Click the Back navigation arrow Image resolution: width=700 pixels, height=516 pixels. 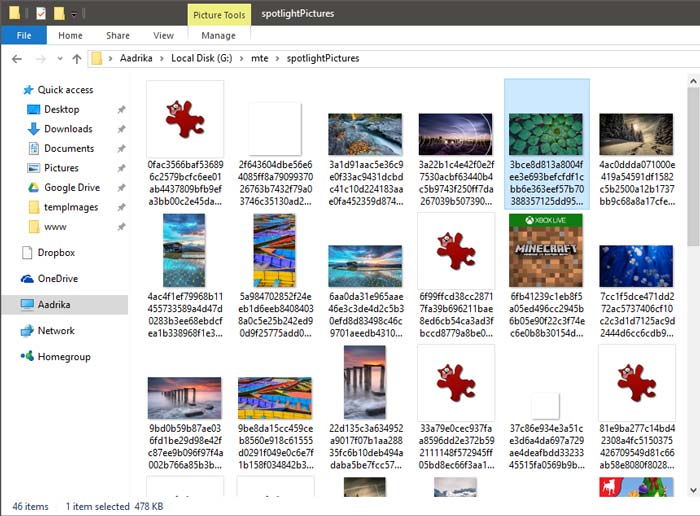point(17,59)
